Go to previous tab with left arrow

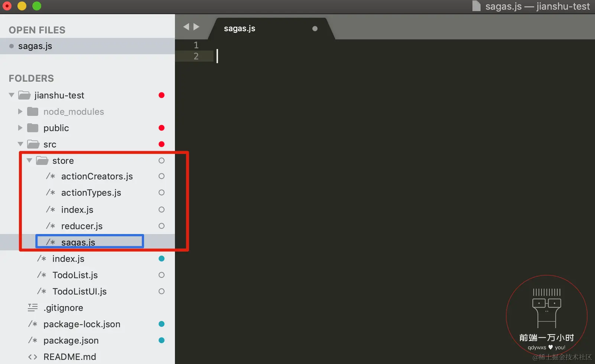(186, 27)
